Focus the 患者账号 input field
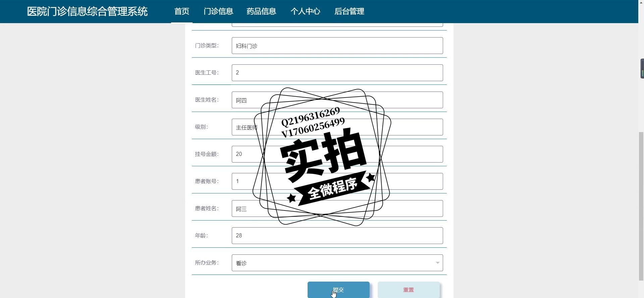 [337, 181]
